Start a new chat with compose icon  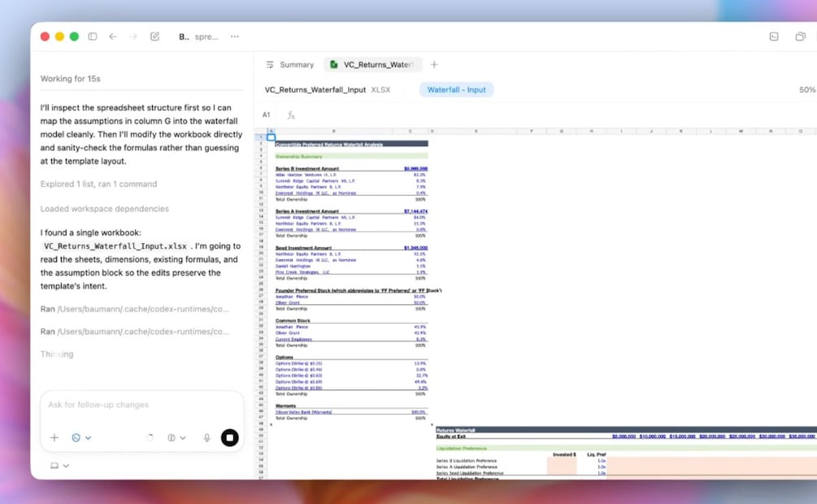click(154, 37)
